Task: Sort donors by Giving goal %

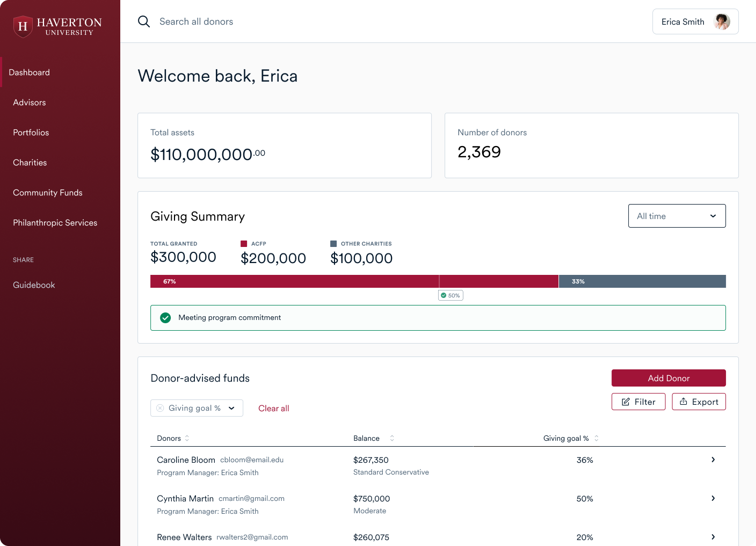Action: (595, 438)
